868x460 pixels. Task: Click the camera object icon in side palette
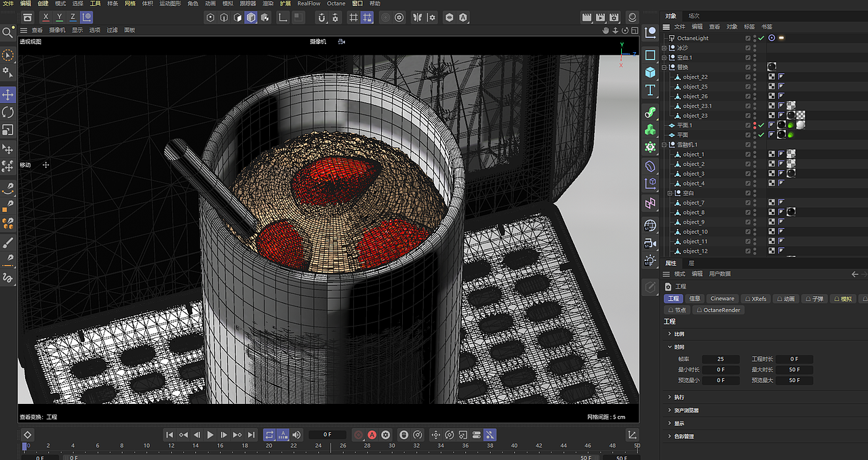pyautogui.click(x=650, y=243)
